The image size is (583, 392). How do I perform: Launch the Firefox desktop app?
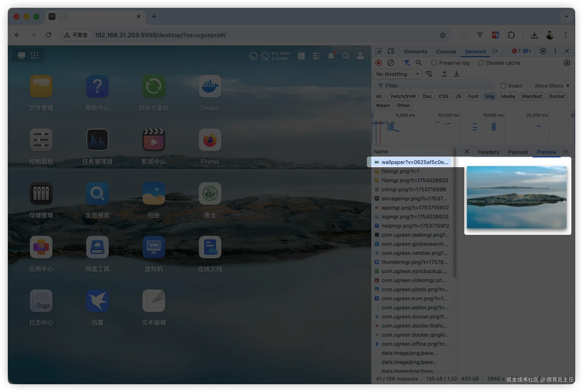tap(210, 140)
